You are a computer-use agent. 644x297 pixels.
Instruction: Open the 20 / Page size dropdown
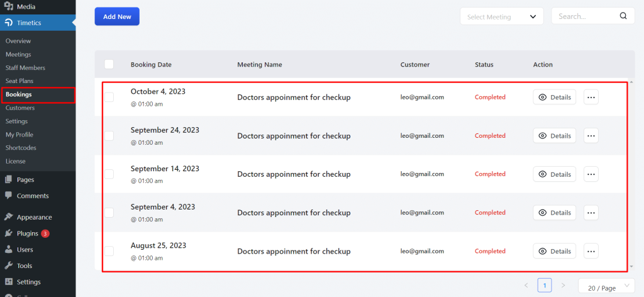coord(606,286)
